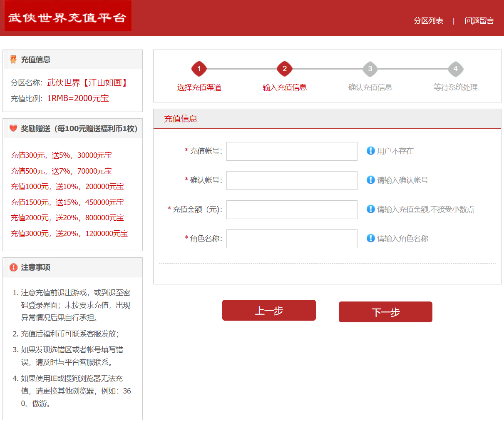Click the grey step 4 marker
Viewport: 504px width, 421px height.
coord(455,69)
